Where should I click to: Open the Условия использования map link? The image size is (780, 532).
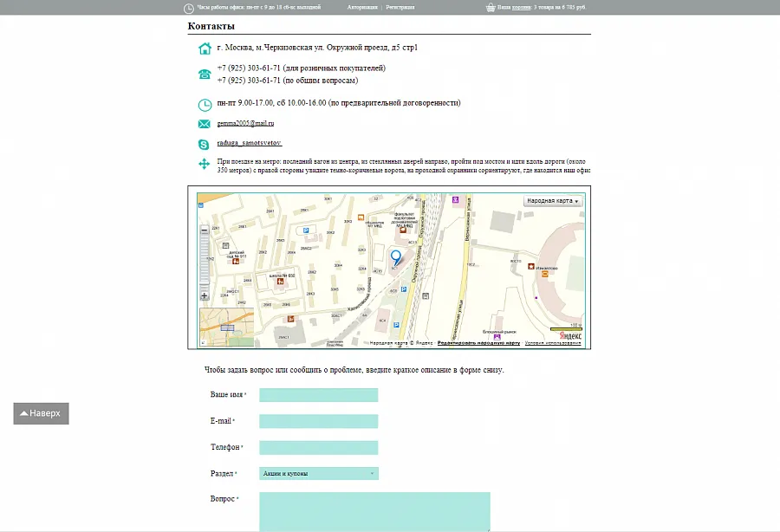pyautogui.click(x=553, y=343)
